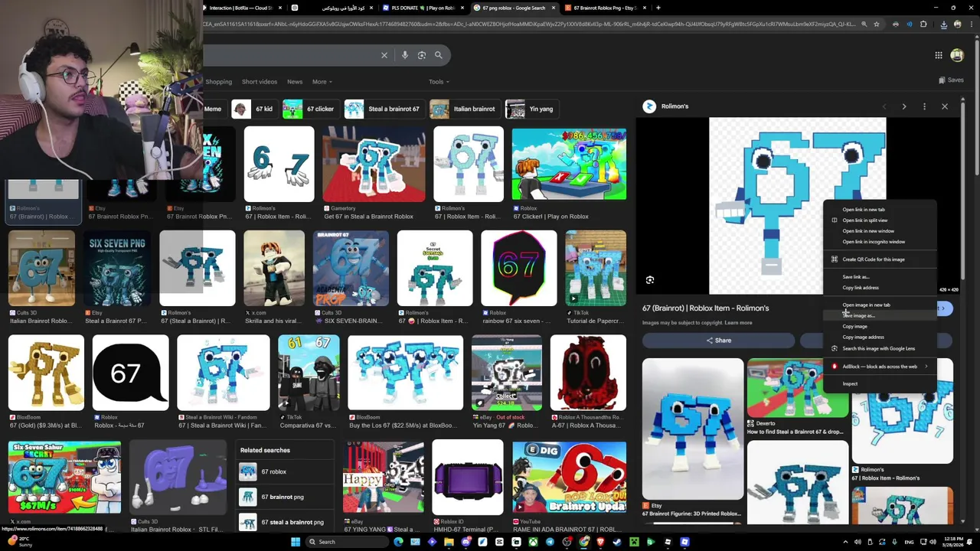
Task: Open the '67 Clicker! | Play on Roblox' thumbnail
Action: (x=569, y=165)
